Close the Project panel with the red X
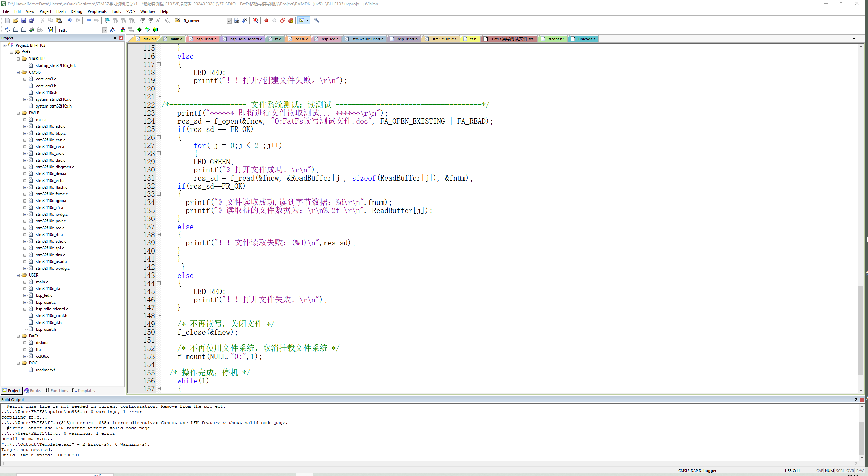Viewport: 868px width, 476px height. click(x=121, y=38)
